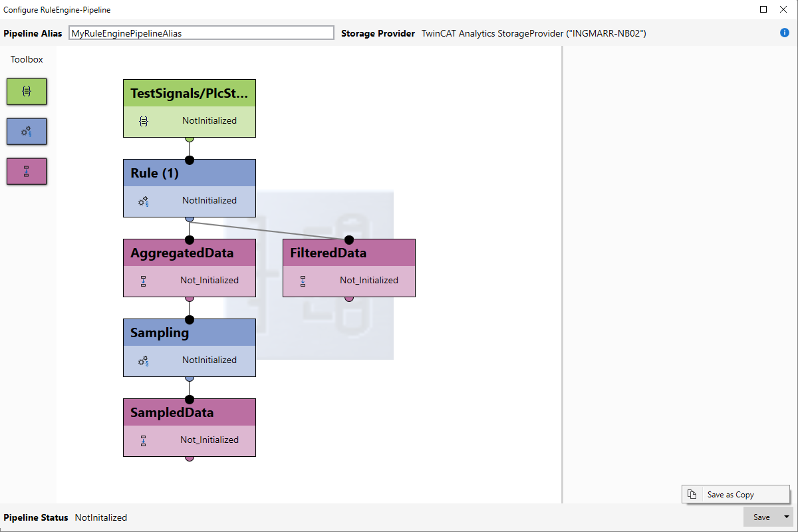Click Pipeline Status NotInitalized text

click(x=100, y=517)
